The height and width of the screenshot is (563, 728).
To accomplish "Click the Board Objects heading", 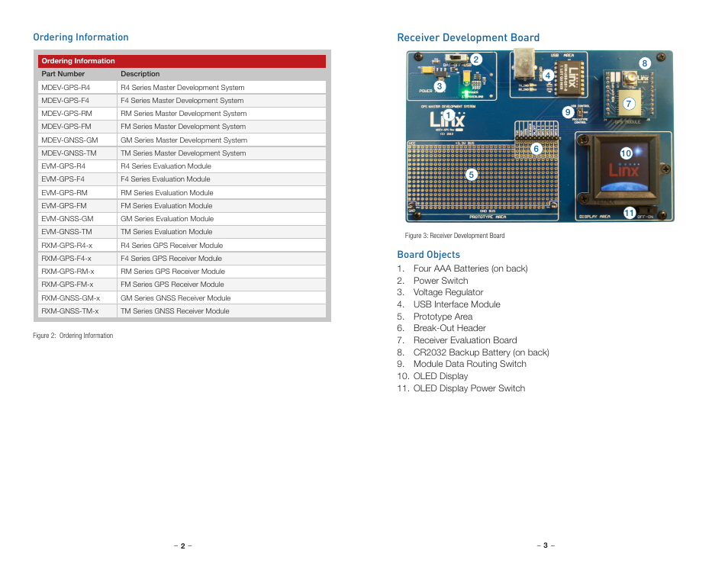I will pyautogui.click(x=429, y=254).
